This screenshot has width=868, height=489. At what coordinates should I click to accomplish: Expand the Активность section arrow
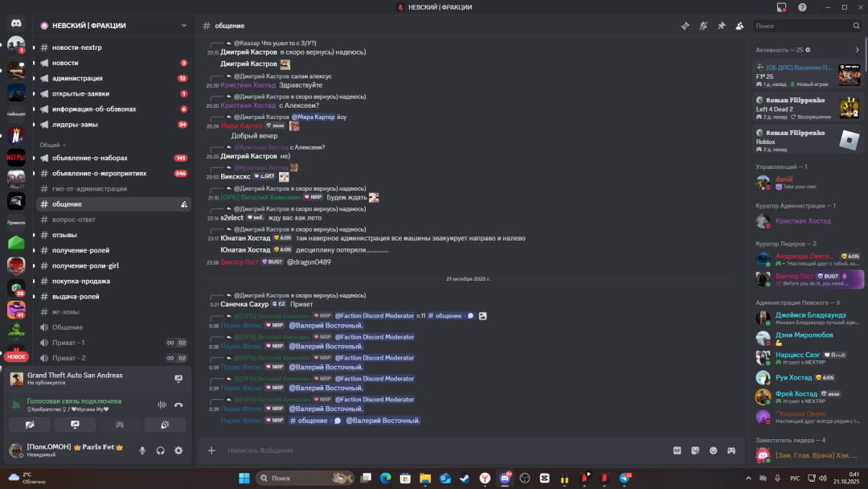tap(857, 50)
